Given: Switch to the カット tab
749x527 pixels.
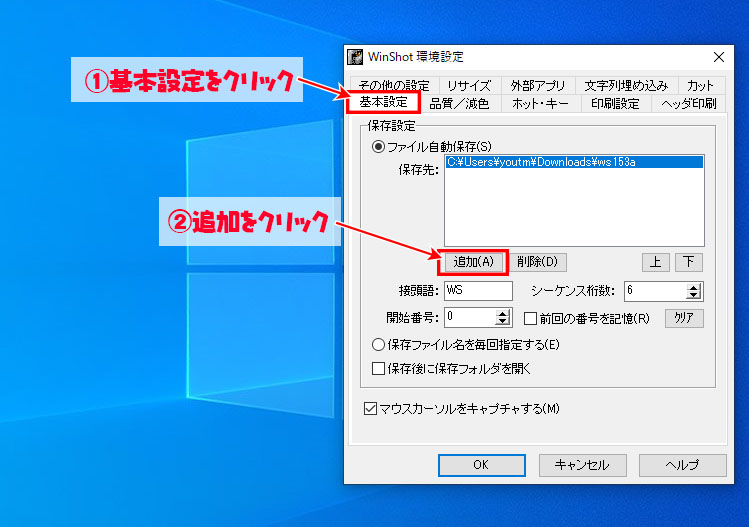Looking at the screenshot, I should click(700, 86).
